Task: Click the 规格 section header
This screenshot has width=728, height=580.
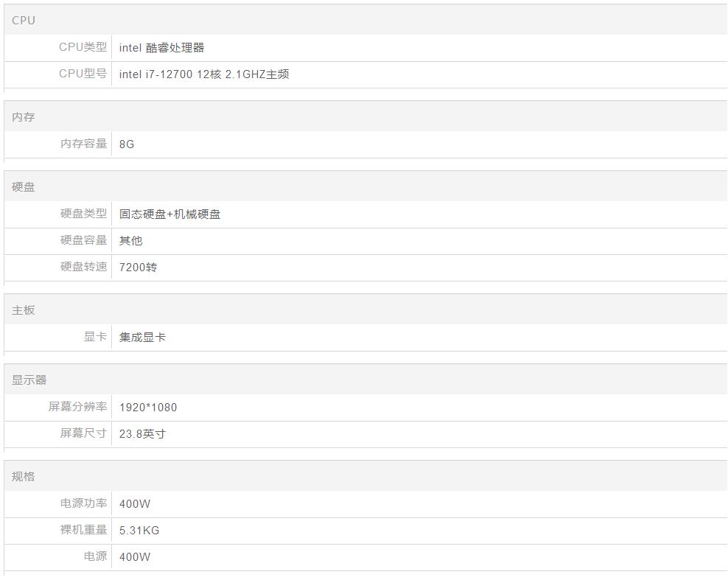Action: pos(24,477)
